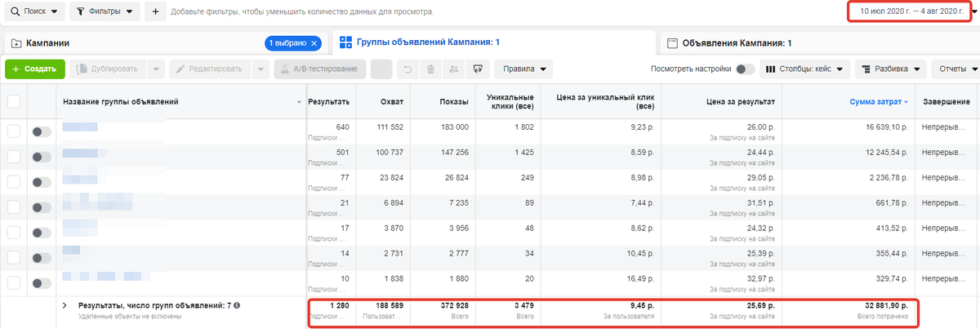Click the export/share icon in toolbar

click(479, 69)
